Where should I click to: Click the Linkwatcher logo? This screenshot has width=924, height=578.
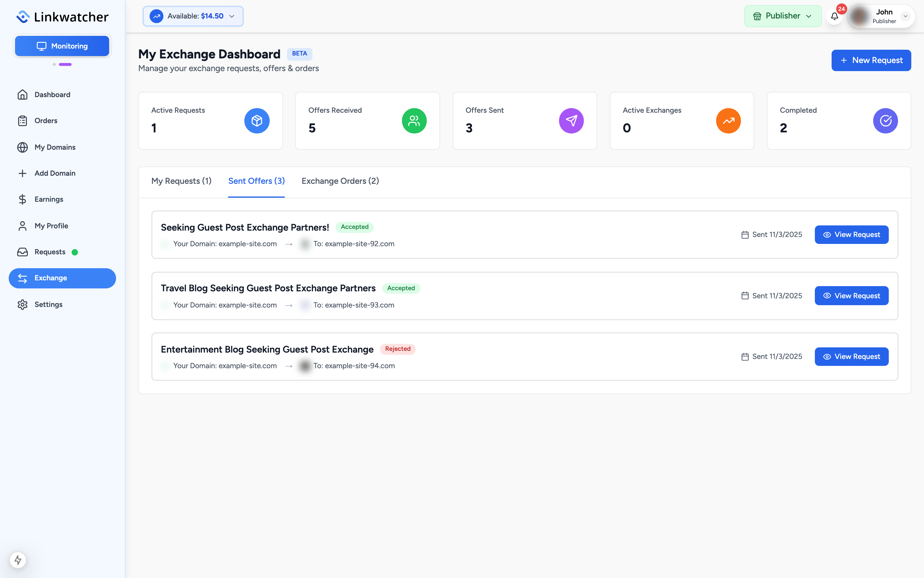62,17
